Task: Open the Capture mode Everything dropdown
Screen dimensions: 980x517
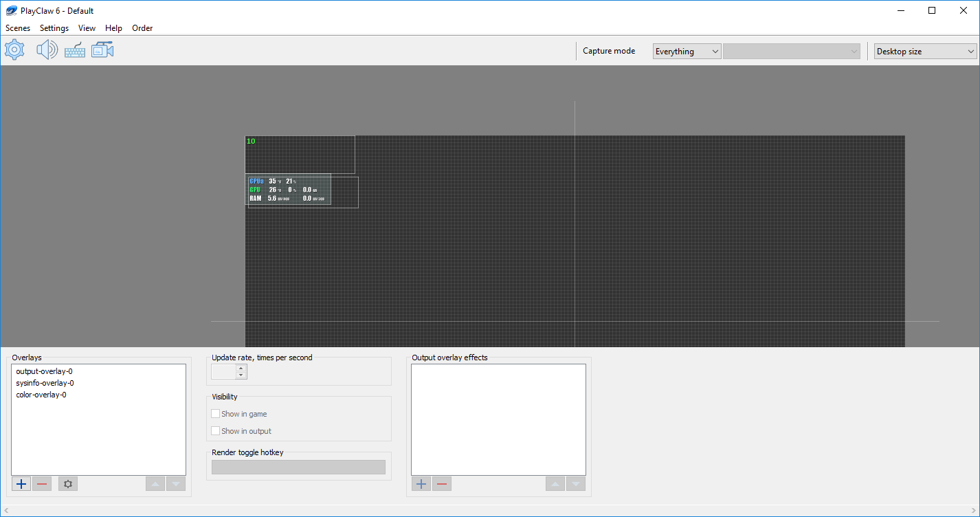Action: point(687,52)
